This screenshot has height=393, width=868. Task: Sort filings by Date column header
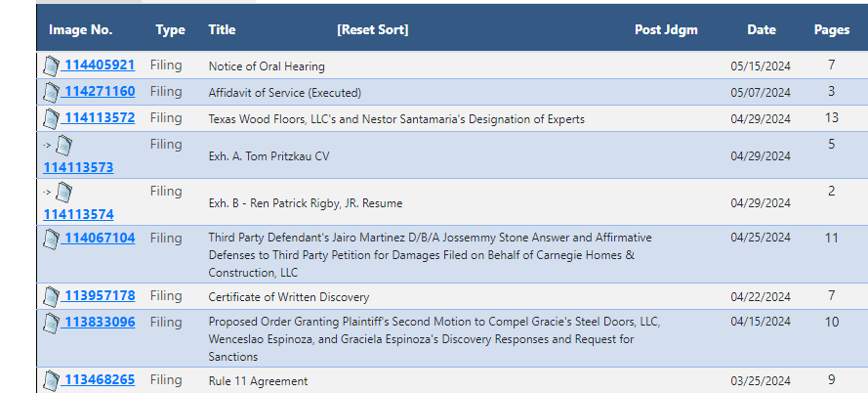pos(762,29)
